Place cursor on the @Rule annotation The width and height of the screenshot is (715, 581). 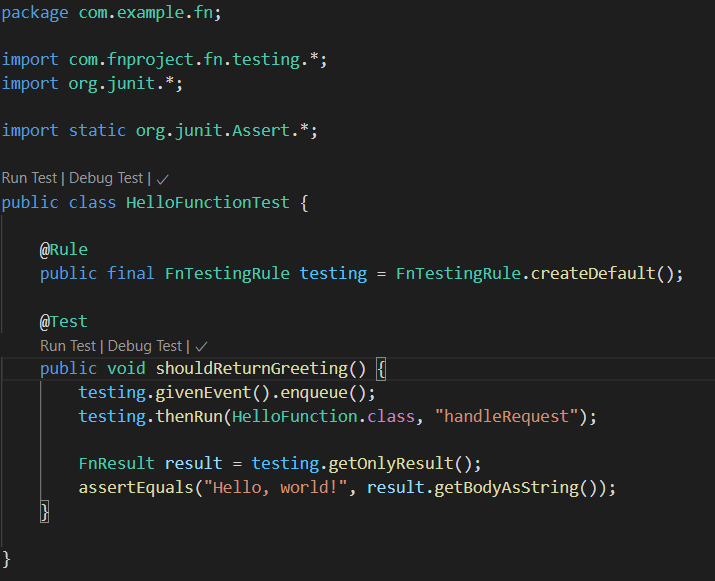(63, 250)
